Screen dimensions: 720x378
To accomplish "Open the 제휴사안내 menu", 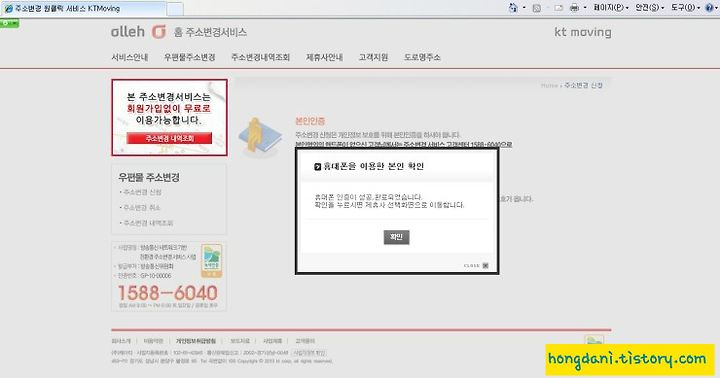I will [x=324, y=57].
